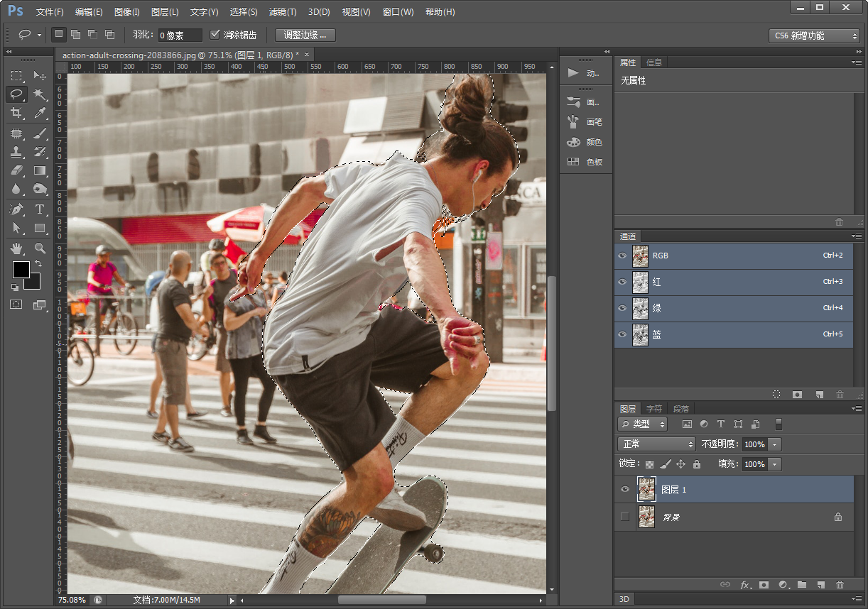The width and height of the screenshot is (868, 609).
Task: Select the Lasso tool in the toolbox
Action: point(16,94)
